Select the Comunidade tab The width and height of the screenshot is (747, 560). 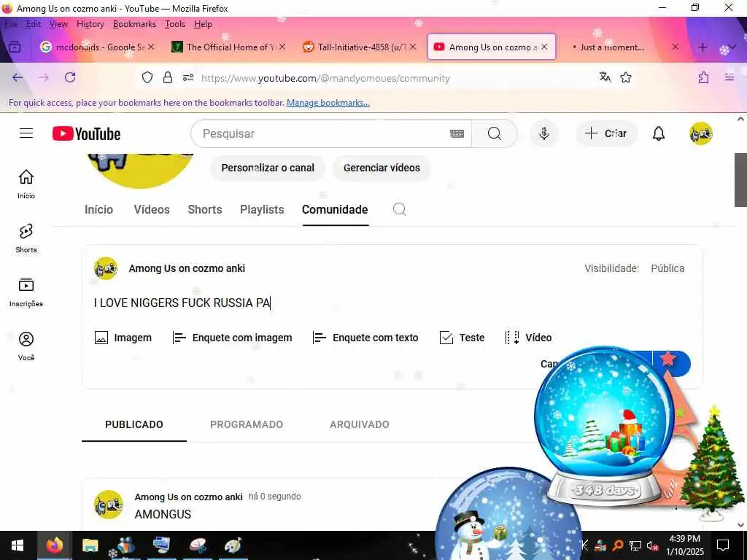[335, 209]
